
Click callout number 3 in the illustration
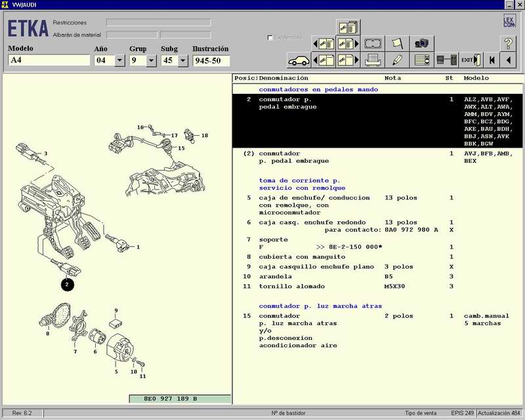(45, 154)
